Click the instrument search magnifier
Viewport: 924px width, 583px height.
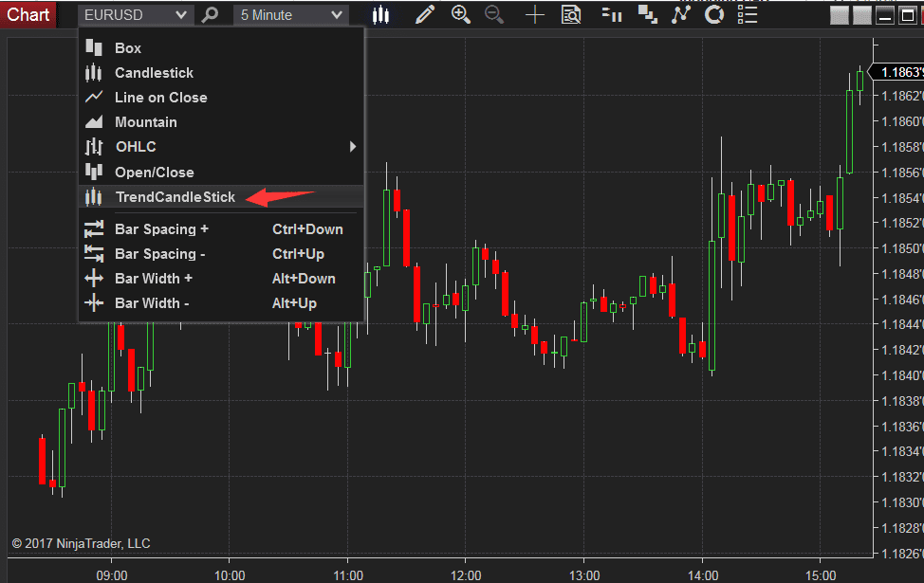210,14
